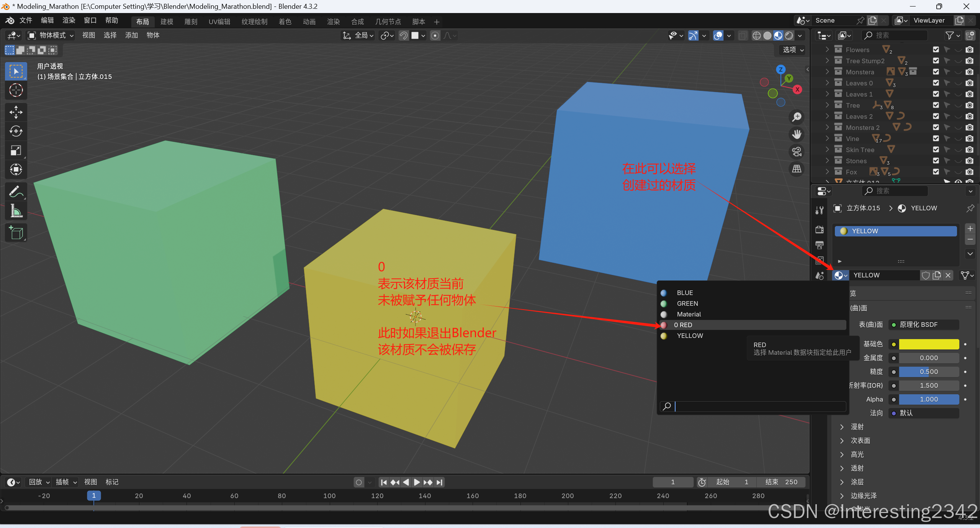Uncheck the Flowers collection checkbox

tap(936, 49)
